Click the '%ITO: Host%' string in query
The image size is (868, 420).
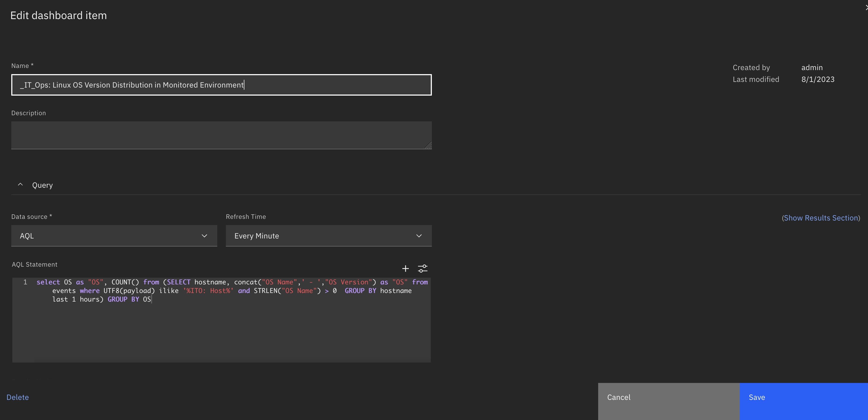[x=208, y=291]
